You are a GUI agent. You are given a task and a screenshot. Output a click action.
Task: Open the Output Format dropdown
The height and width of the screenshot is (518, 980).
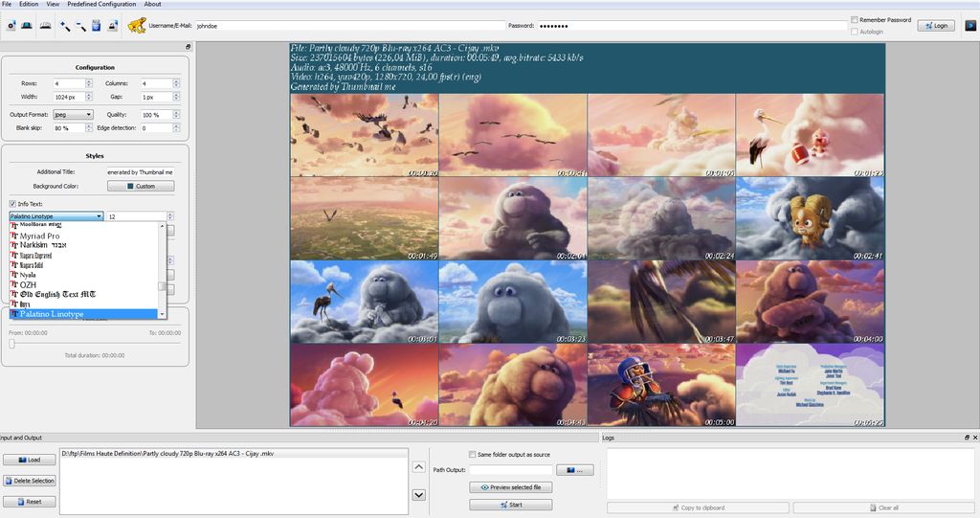click(x=73, y=115)
